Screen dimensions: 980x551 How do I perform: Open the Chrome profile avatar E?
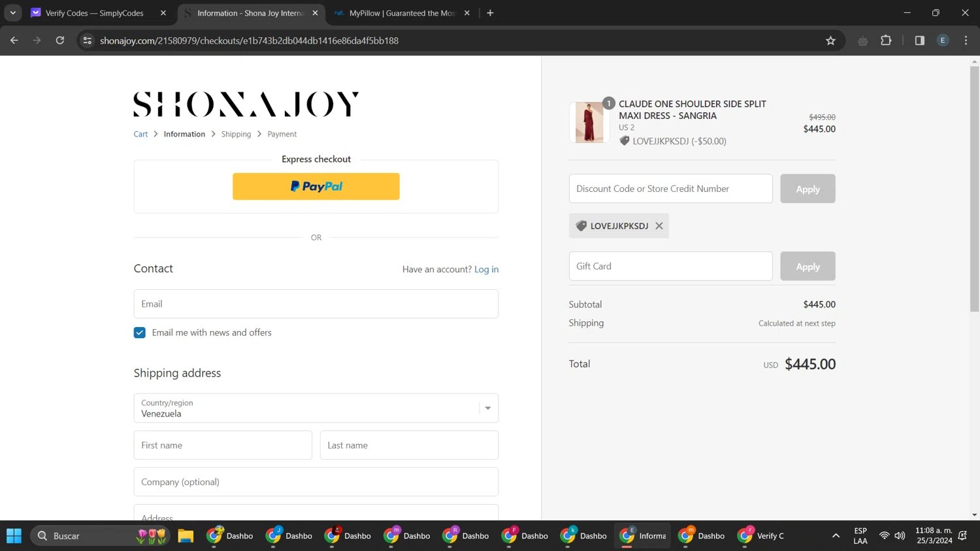pos(943,40)
